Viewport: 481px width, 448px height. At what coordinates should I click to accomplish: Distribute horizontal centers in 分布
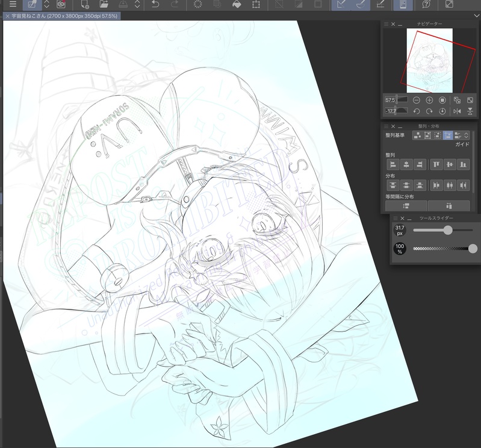point(450,185)
